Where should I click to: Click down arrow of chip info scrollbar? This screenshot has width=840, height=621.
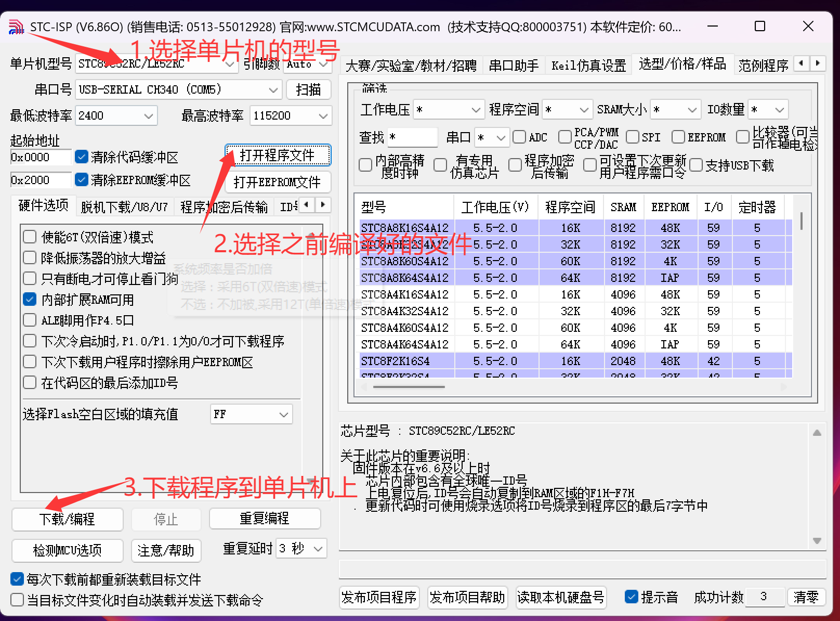817,541
